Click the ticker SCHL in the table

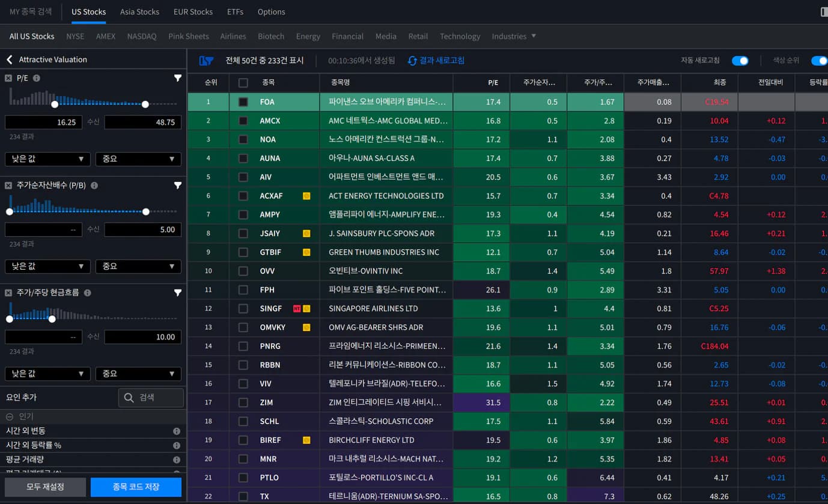[x=269, y=422]
